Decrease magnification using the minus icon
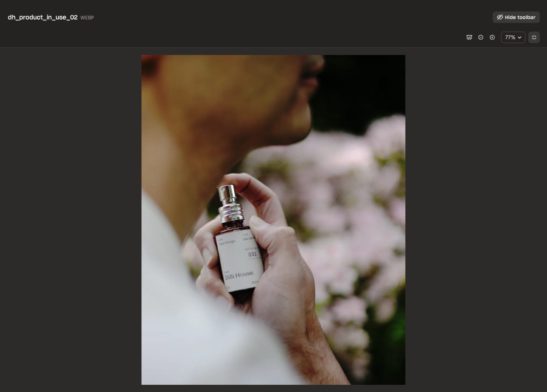547x392 pixels. point(481,37)
